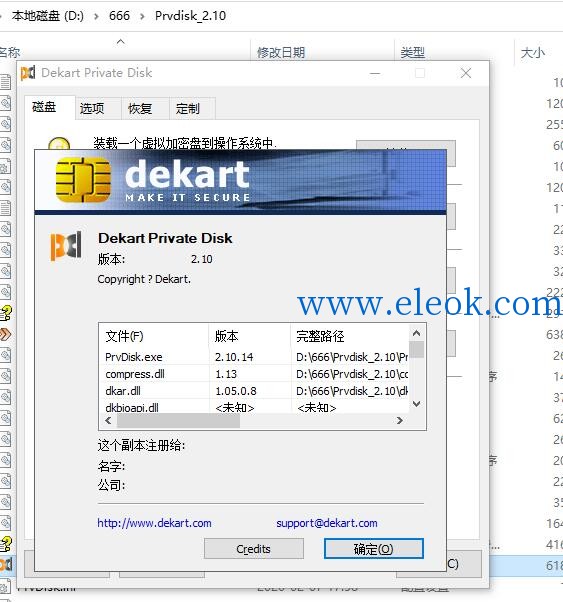Minimize the Dekart Private Disk window
The image size is (563, 602).
(x=375, y=73)
